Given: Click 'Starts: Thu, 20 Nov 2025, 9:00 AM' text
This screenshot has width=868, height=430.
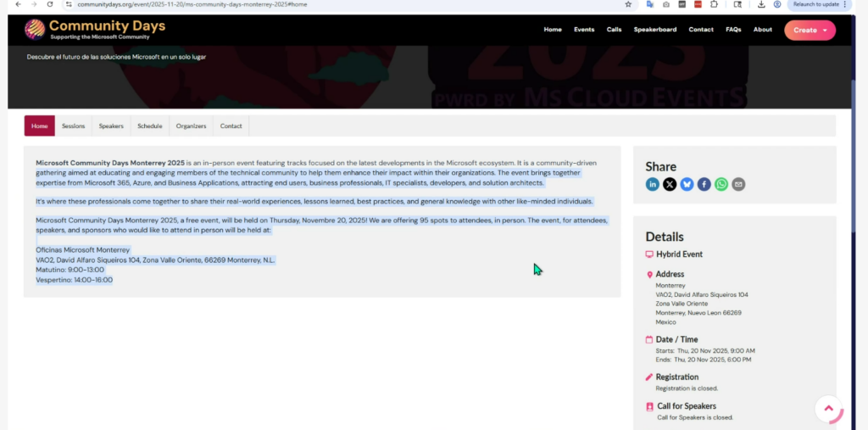Looking at the screenshot, I should (705, 351).
